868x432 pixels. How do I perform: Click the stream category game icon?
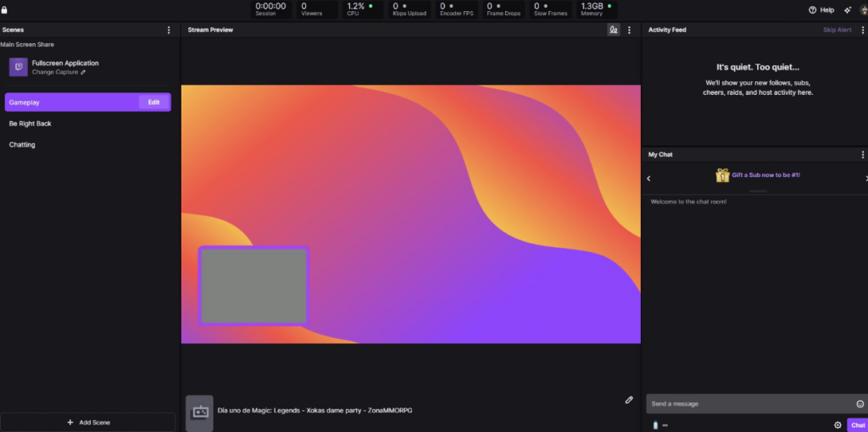tap(199, 413)
